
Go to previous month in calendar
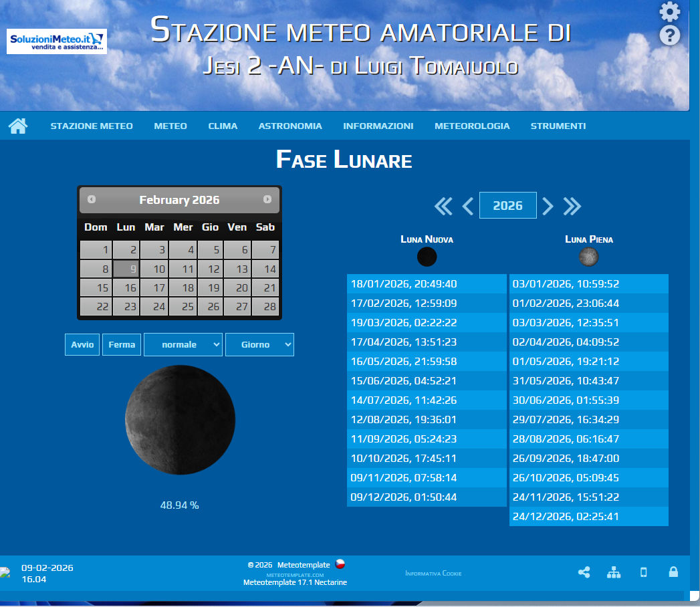(92, 199)
